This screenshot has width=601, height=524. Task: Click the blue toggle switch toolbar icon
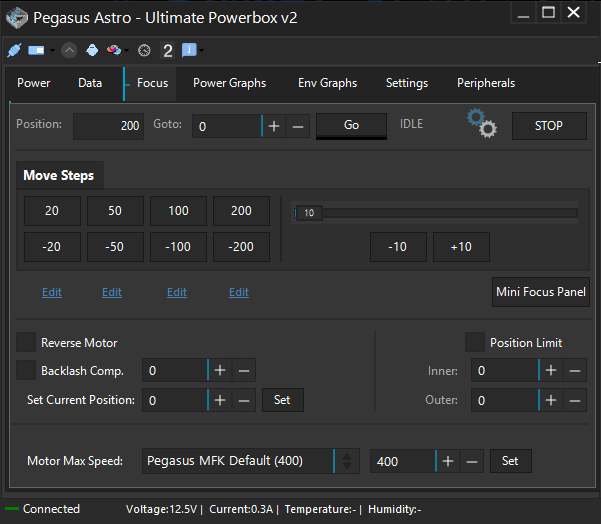tap(36, 50)
